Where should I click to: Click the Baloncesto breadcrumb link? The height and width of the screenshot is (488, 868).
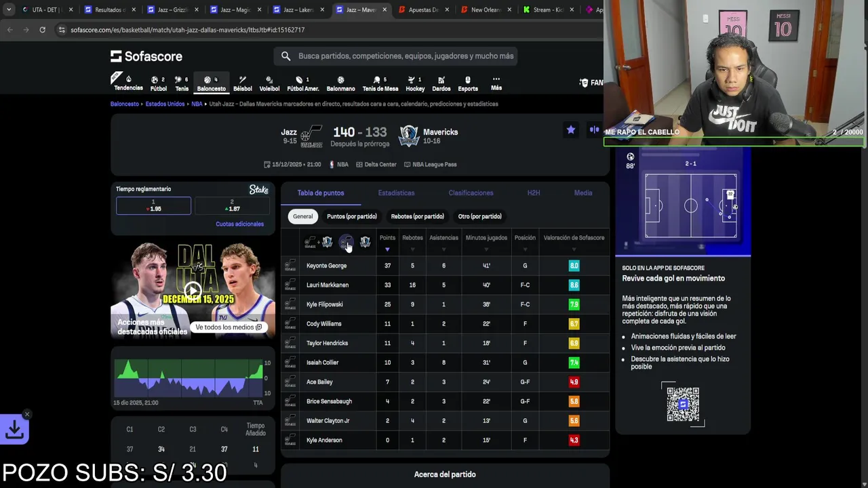click(x=125, y=104)
